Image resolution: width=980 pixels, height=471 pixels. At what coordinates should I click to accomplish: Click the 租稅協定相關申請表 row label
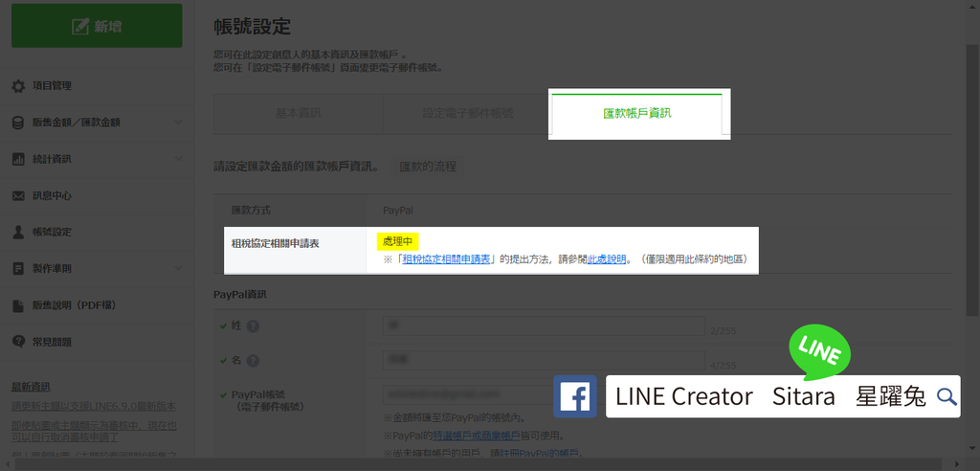pyautogui.click(x=275, y=243)
